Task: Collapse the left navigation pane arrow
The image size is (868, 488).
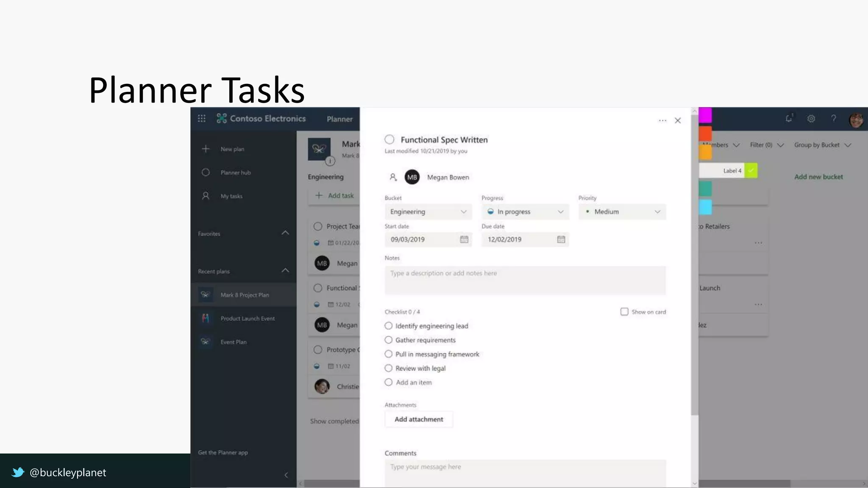Action: click(x=286, y=475)
